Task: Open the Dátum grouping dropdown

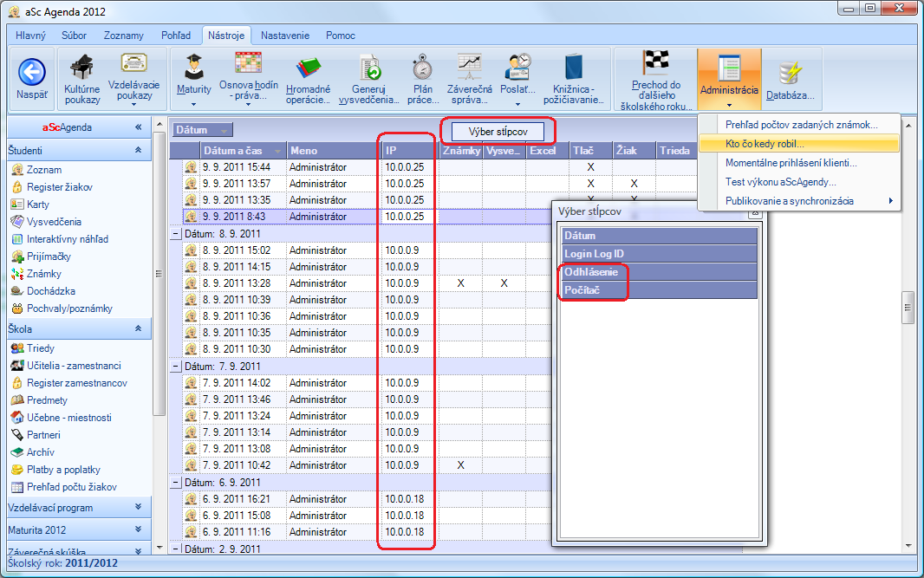Action: pos(203,130)
